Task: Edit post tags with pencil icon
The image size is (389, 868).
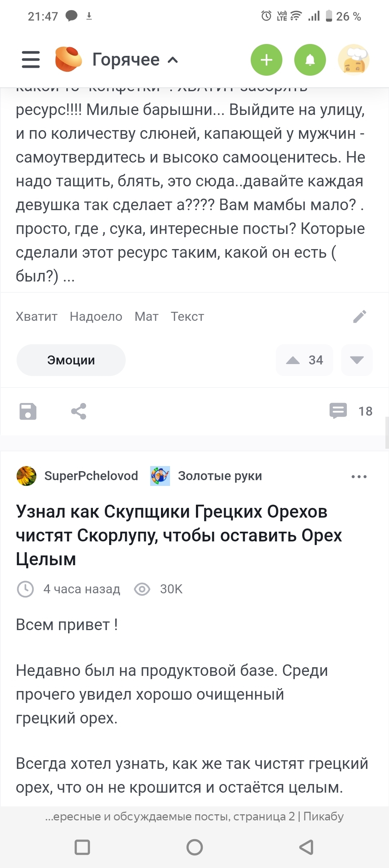Action: [x=359, y=316]
